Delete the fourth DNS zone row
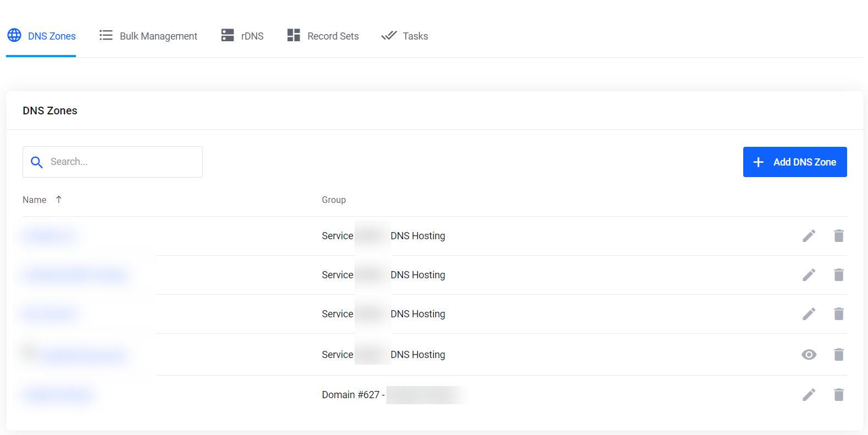 (x=838, y=355)
